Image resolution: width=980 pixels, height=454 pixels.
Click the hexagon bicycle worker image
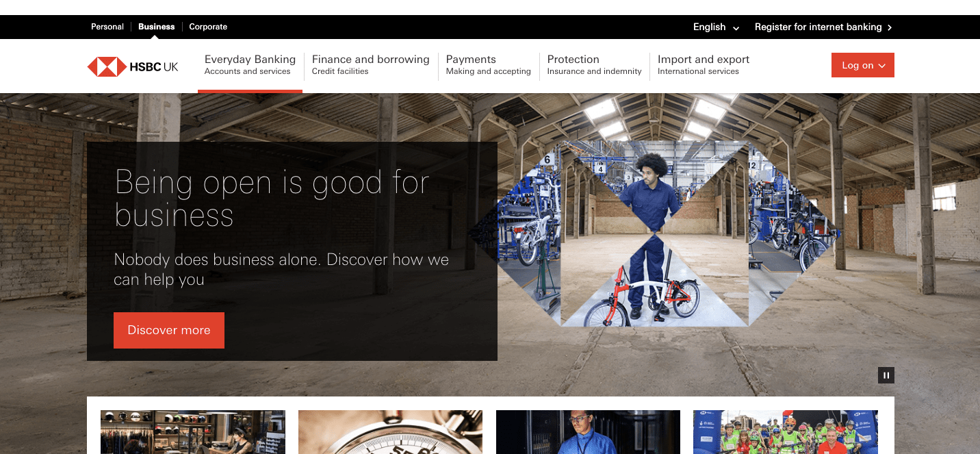pyautogui.click(x=655, y=234)
